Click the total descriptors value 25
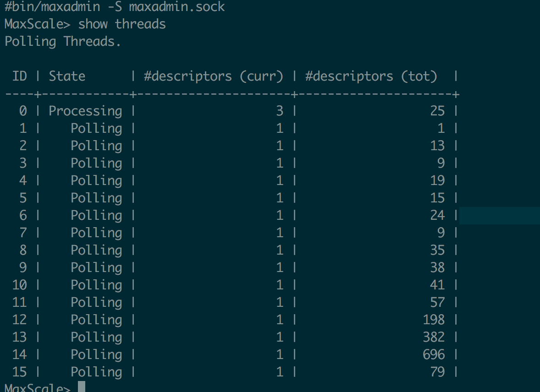This screenshot has height=392, width=540. point(437,111)
